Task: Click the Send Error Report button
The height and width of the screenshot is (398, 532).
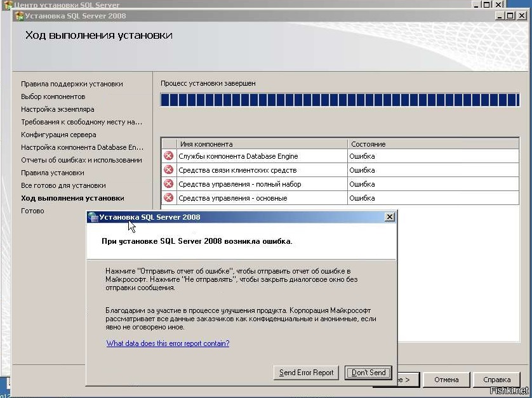Action: 306,373
